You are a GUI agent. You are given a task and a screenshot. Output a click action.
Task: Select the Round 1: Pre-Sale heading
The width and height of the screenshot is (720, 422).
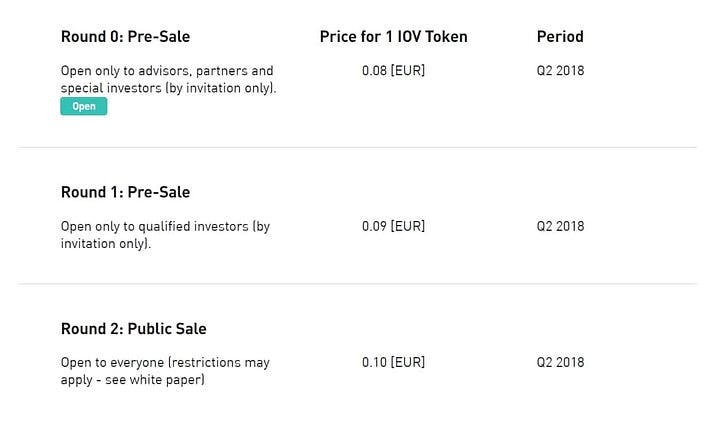click(x=125, y=192)
